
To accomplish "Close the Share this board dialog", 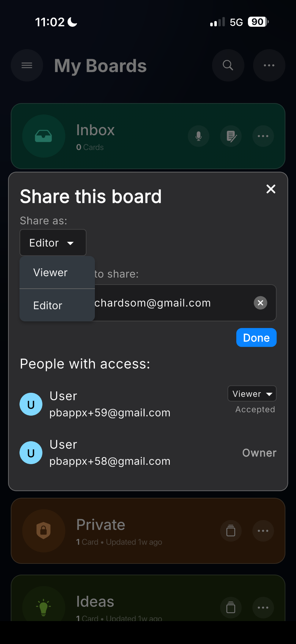I will point(271,189).
